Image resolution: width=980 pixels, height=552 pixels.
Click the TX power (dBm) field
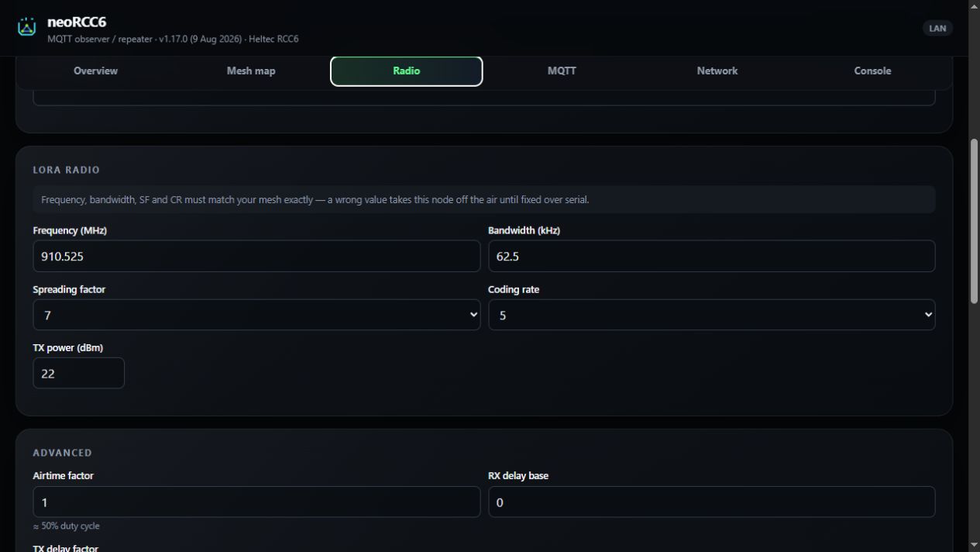[78, 373]
